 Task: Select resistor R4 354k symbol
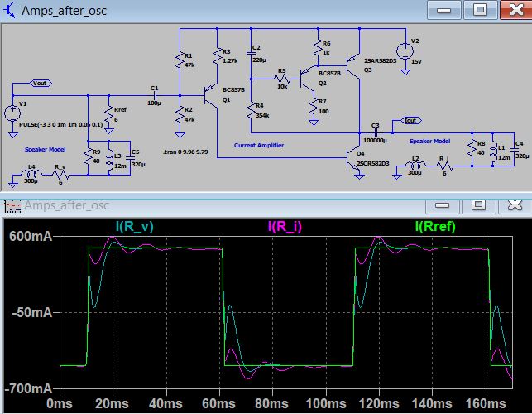[x=251, y=110]
